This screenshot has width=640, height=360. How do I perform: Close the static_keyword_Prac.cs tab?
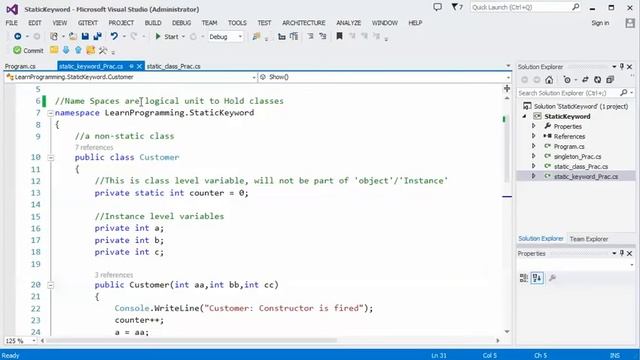(139, 66)
